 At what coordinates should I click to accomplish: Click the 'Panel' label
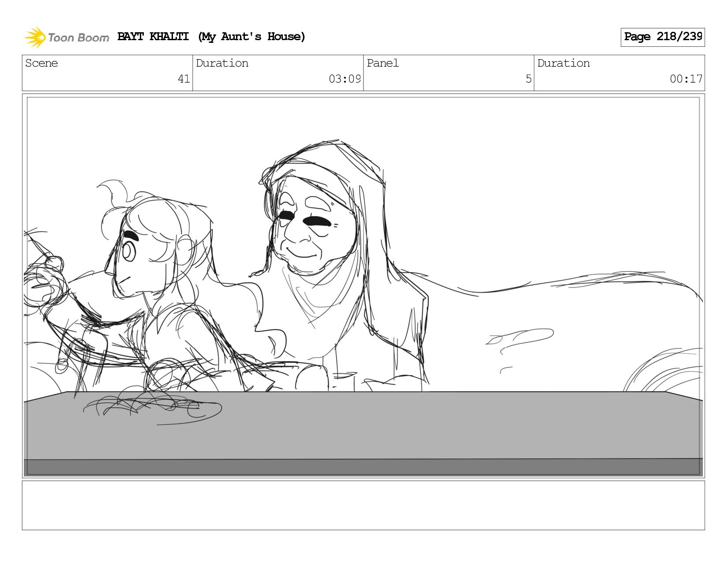click(383, 63)
